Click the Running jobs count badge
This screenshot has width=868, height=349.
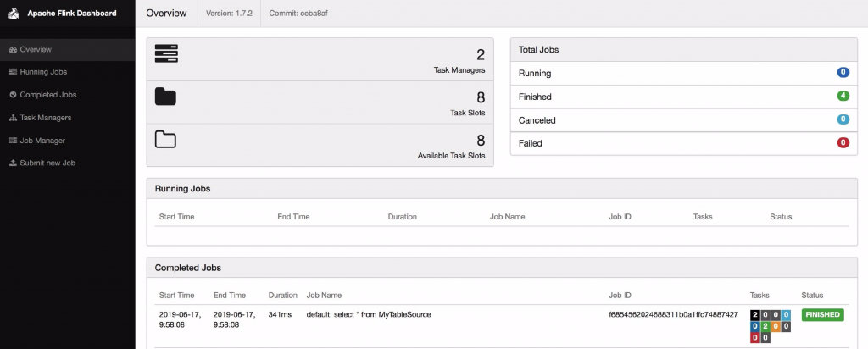point(843,73)
